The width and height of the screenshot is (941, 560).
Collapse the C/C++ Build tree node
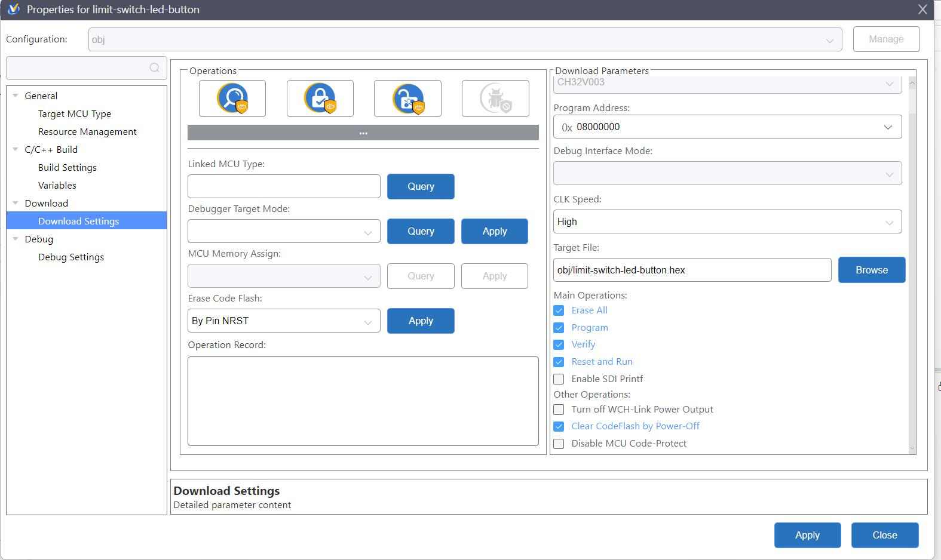click(16, 149)
